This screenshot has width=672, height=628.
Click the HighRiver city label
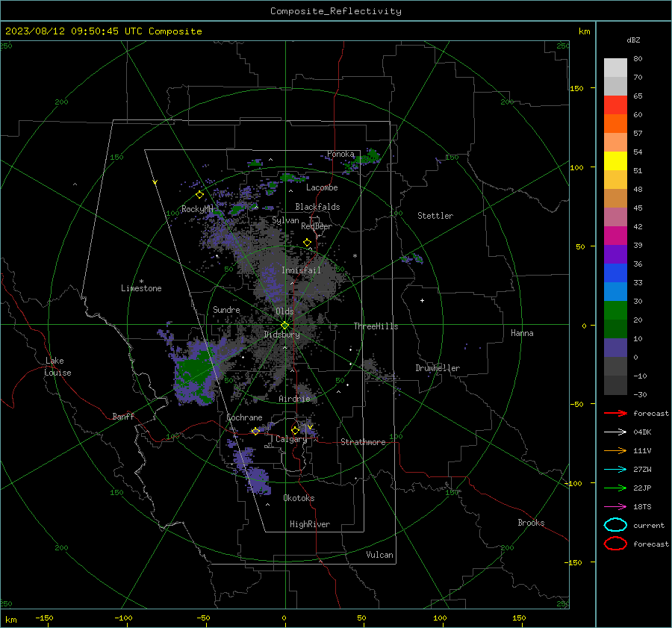pos(310,524)
